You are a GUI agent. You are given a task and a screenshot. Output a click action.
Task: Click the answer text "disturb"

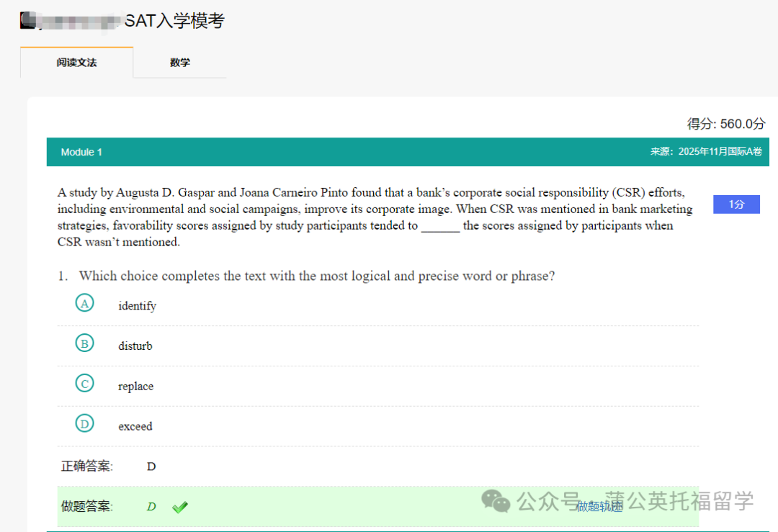coord(135,346)
